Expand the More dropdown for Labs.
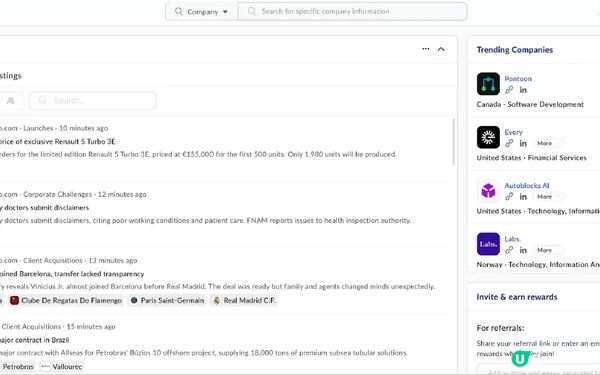Screen dimensions: 600x375 pos(548,250)
